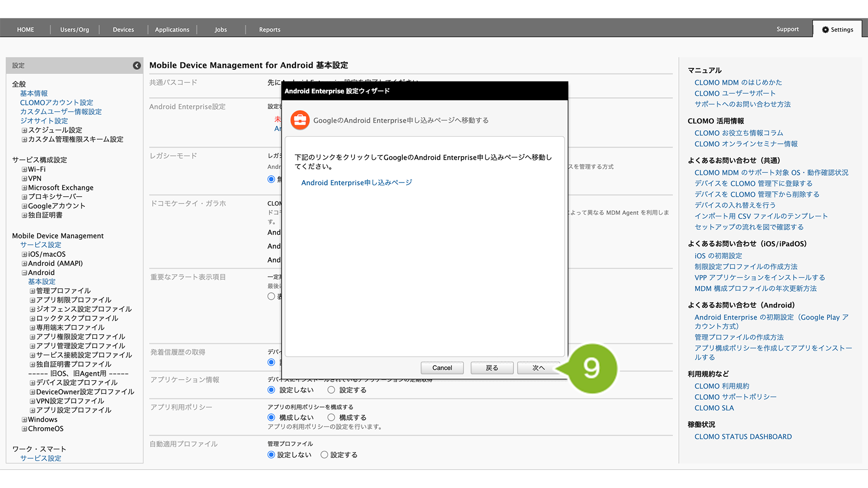The width and height of the screenshot is (868, 488).
Task: Expand the アプリ制限プロファイル node
Action: [x=33, y=300]
